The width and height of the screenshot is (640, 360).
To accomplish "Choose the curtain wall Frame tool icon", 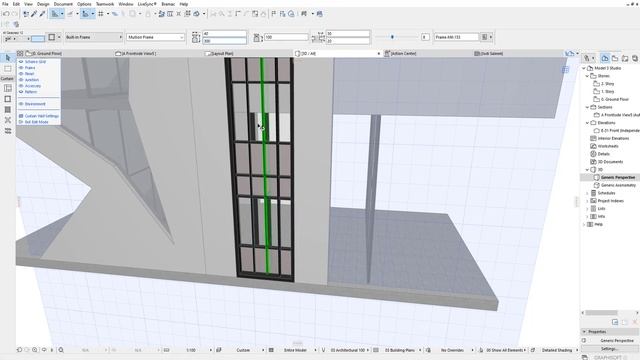I will tap(8, 99).
